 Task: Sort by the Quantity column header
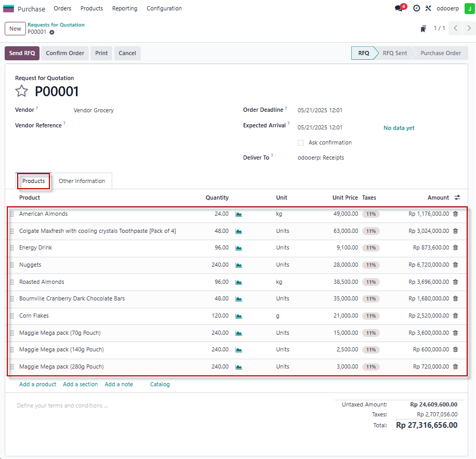pyautogui.click(x=217, y=198)
